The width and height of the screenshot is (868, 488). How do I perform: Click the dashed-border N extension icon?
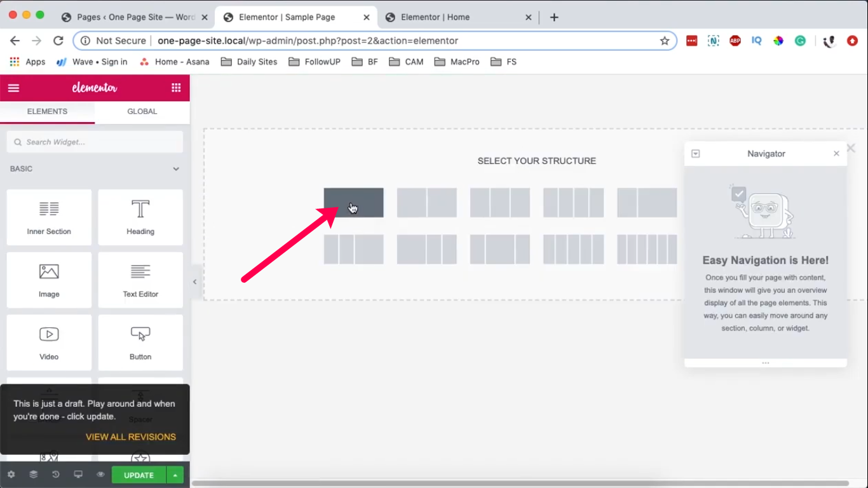[x=714, y=41]
